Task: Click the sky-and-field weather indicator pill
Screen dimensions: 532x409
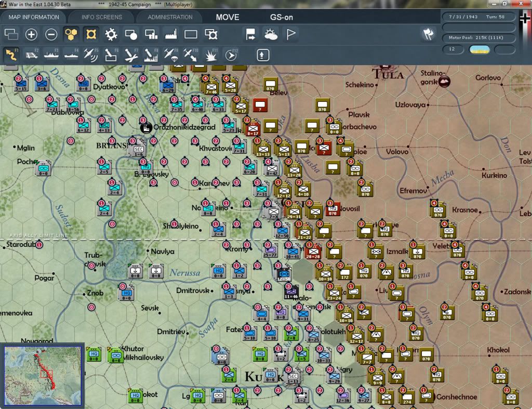Action: coord(479,49)
